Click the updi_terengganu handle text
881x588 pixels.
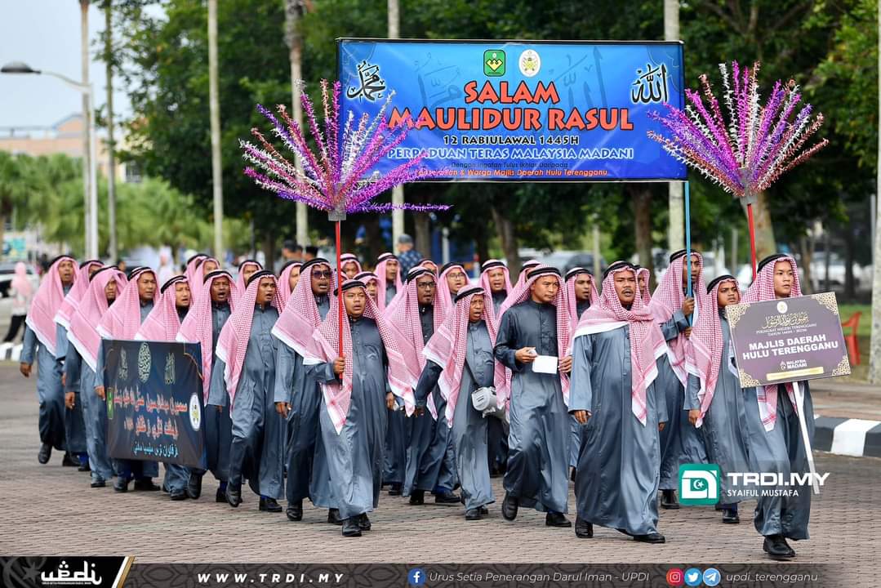pyautogui.click(x=771, y=577)
